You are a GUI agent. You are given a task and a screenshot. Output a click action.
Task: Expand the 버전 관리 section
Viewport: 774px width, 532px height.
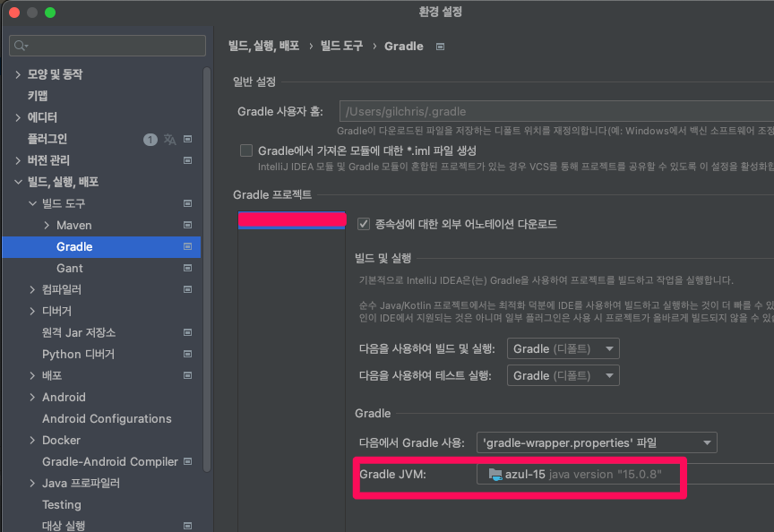pos(18,160)
